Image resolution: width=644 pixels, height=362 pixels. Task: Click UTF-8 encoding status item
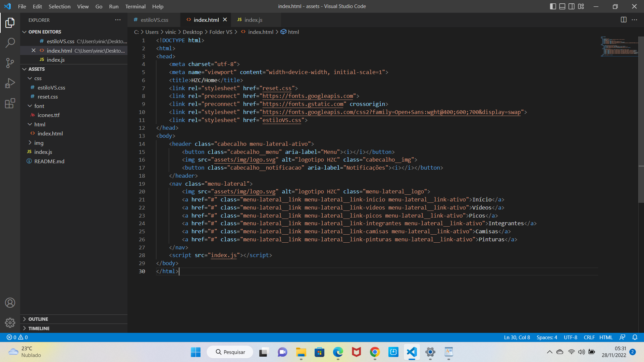point(570,337)
